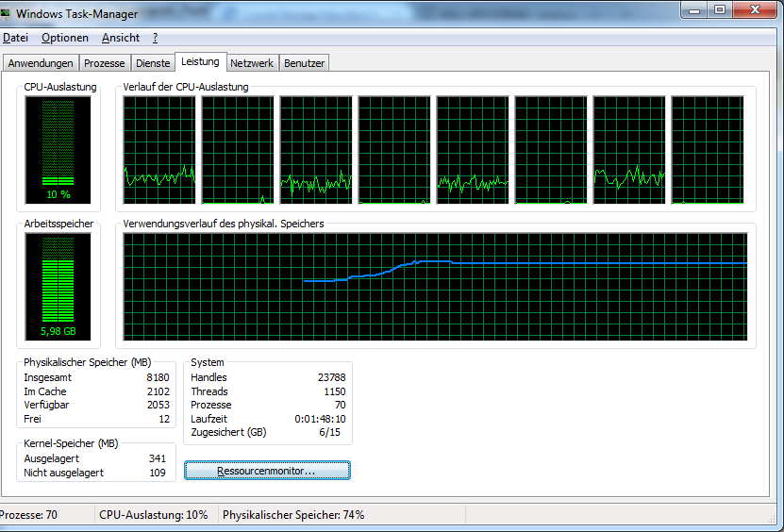
Task: Click the Verwendungsverlauf des physikal. Speichers label
Action: tap(224, 224)
